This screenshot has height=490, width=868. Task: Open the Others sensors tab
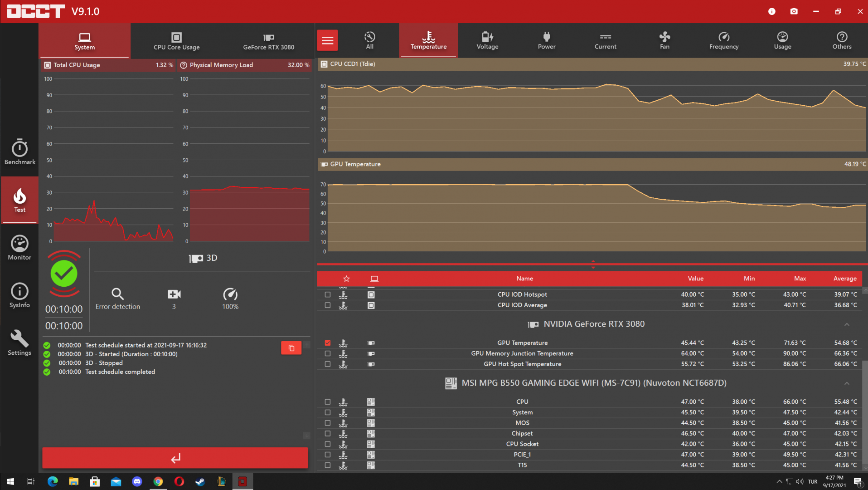[842, 40]
